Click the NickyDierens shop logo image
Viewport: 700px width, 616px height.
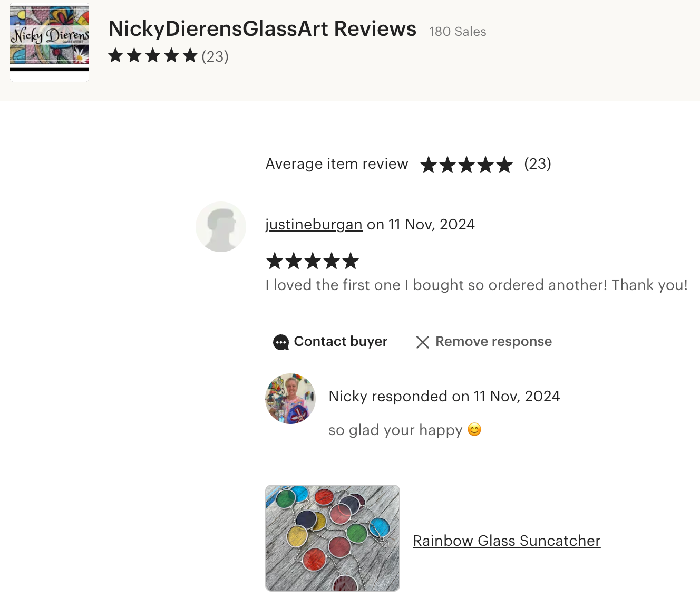50,42
